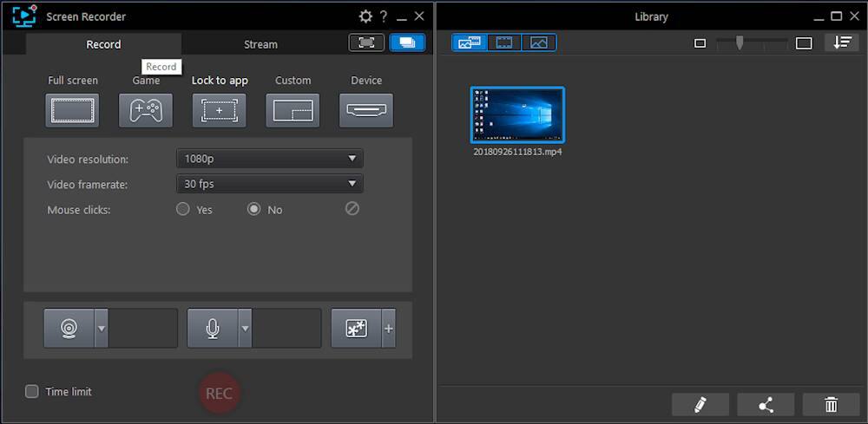Click small thumbnail size icon
This screenshot has width=868, height=424.
pos(700,43)
